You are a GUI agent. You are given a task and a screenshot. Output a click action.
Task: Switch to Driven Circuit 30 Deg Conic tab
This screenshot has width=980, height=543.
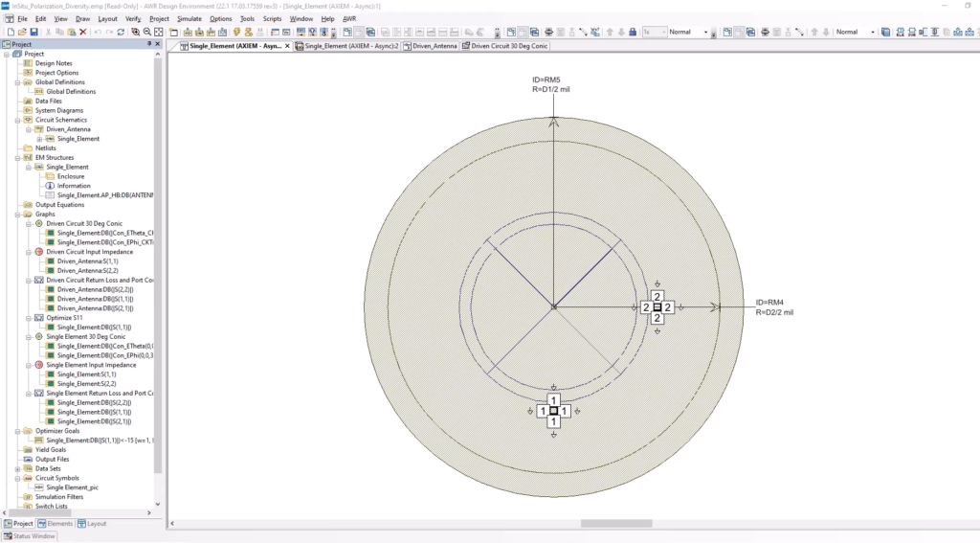(504, 46)
